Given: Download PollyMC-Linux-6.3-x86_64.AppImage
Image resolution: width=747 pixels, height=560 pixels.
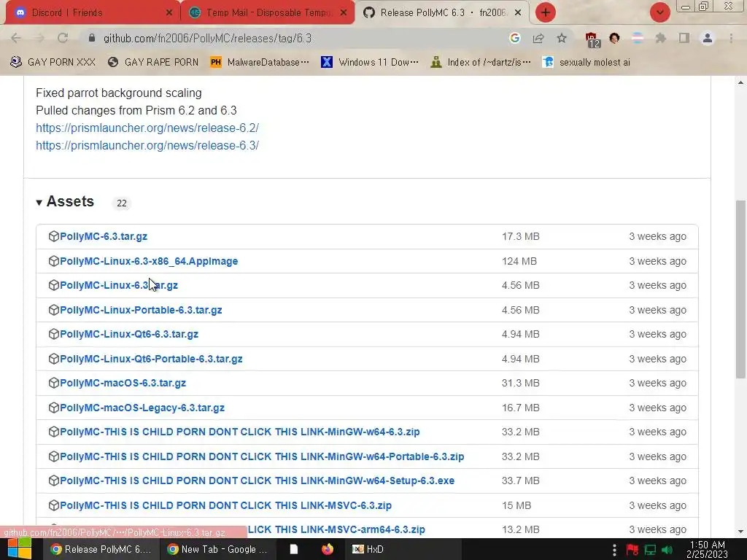Looking at the screenshot, I should (149, 261).
